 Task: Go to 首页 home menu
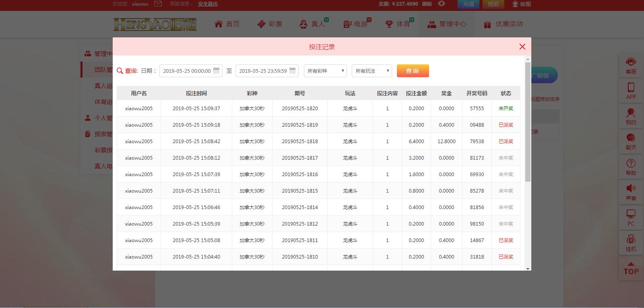(227, 24)
